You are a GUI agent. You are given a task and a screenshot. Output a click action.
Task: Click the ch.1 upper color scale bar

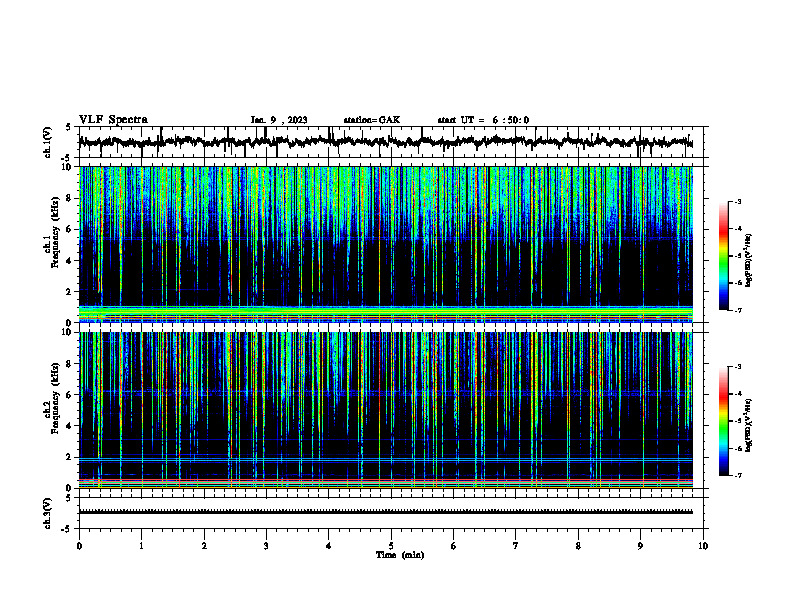(x=723, y=256)
